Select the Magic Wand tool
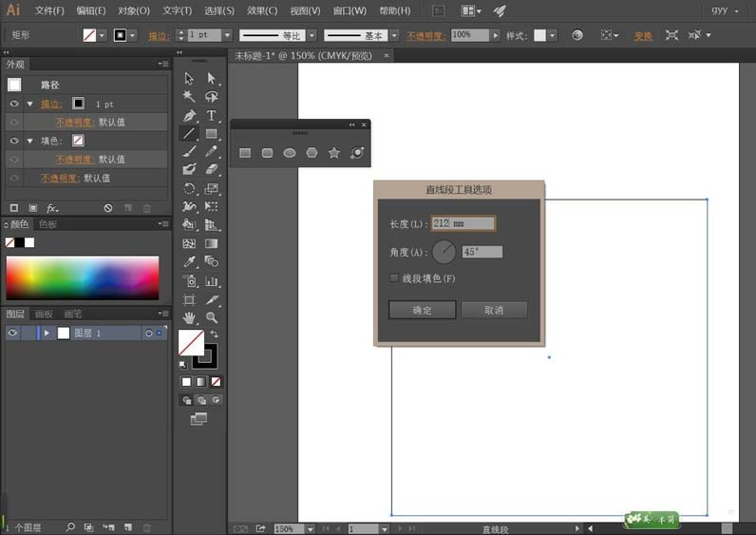Screen dimensions: 756x535 click(189, 97)
